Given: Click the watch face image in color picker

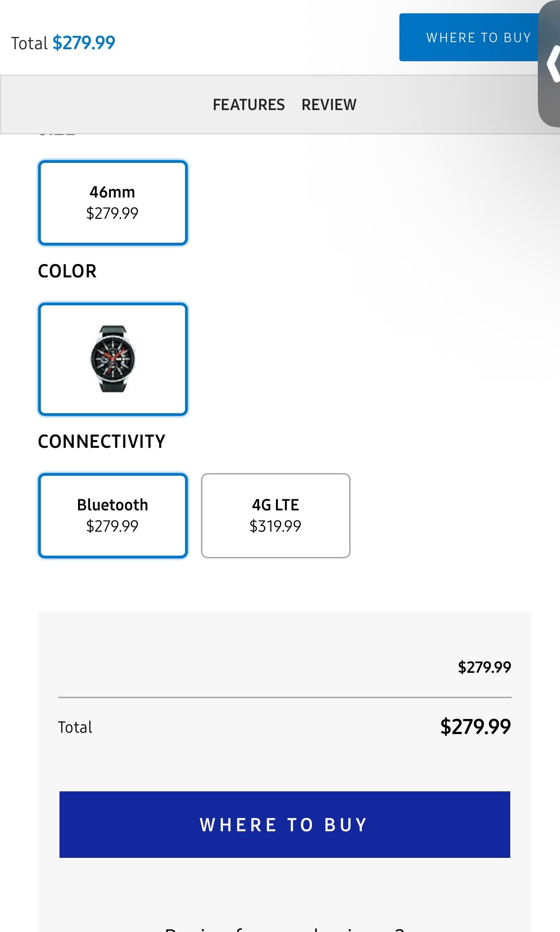Looking at the screenshot, I should click(113, 359).
